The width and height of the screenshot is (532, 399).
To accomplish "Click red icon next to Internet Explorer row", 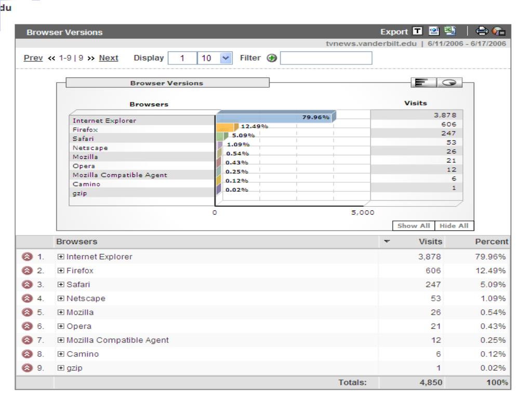I will tap(27, 257).
